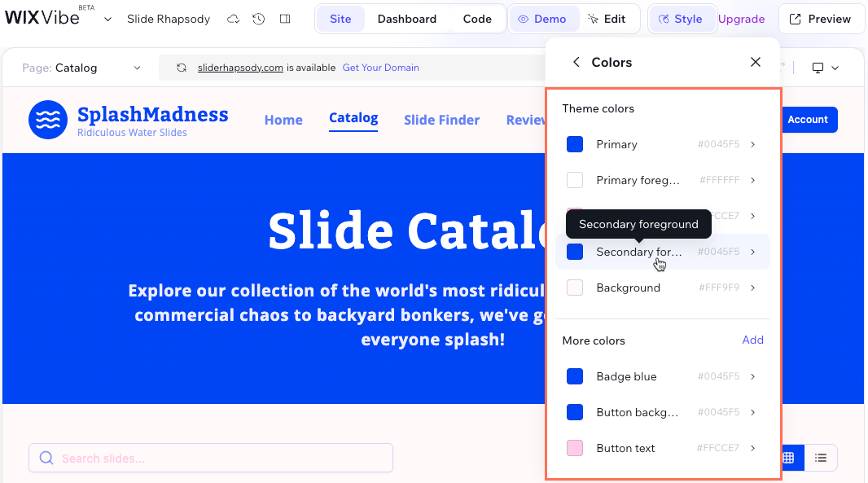Screen dimensions: 868x483
Task: Click the split panel layout icon
Action: [x=284, y=19]
